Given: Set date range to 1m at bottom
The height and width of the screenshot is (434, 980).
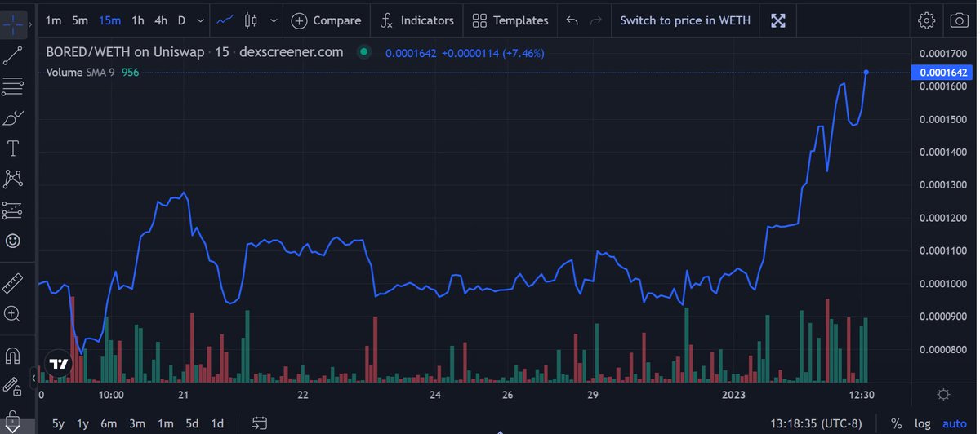Looking at the screenshot, I should [165, 423].
